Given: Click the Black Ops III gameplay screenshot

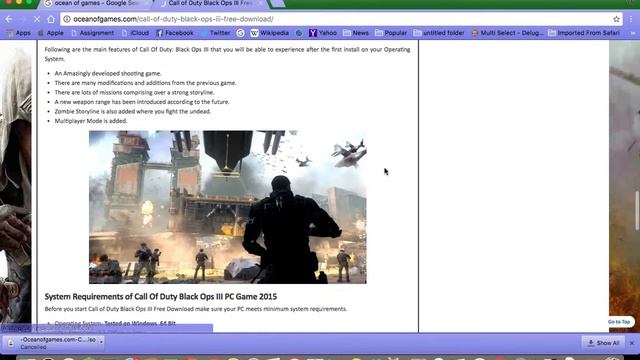Looking at the screenshot, I should pos(228,207).
